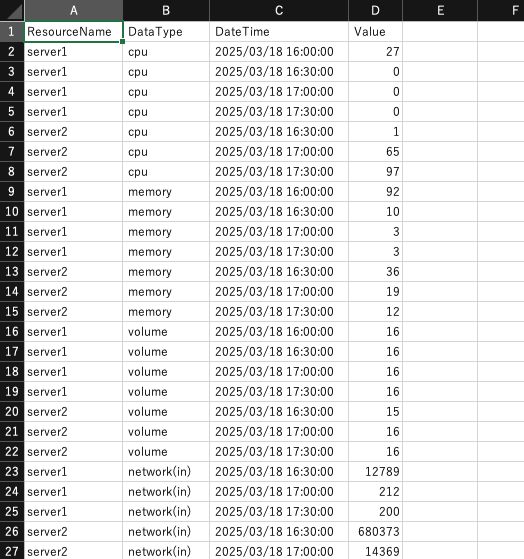The height and width of the screenshot is (559, 524).
Task: Click the ResourceName header cell
Action: click(x=73, y=32)
